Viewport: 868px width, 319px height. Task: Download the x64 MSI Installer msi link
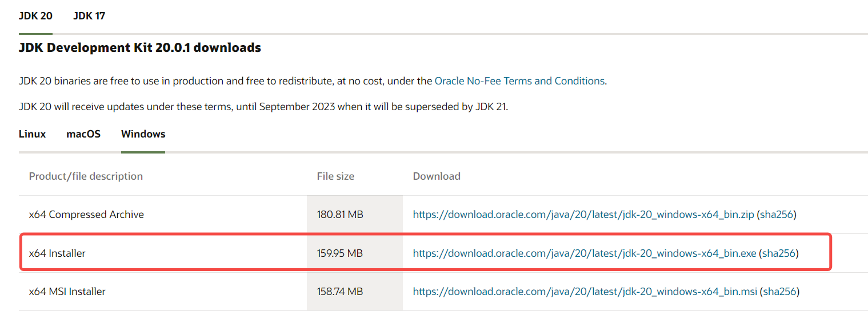pyautogui.click(x=585, y=291)
